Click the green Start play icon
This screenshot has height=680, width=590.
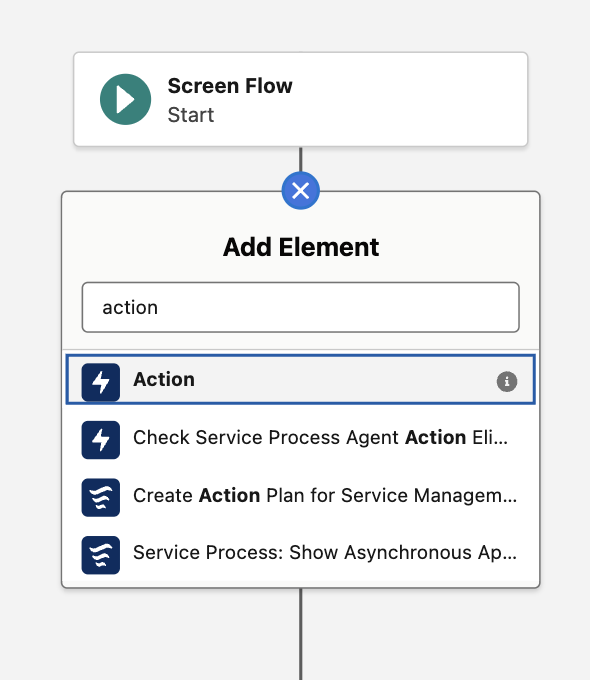pyautogui.click(x=125, y=99)
